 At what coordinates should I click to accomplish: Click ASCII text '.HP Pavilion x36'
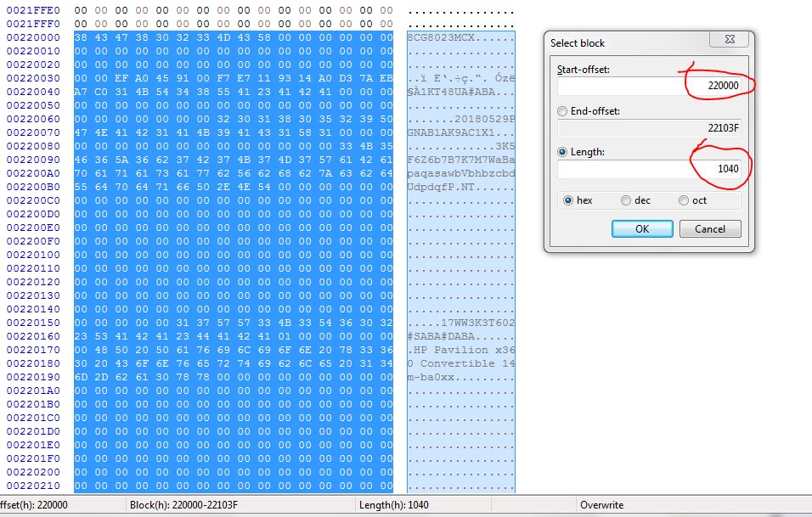(461, 350)
